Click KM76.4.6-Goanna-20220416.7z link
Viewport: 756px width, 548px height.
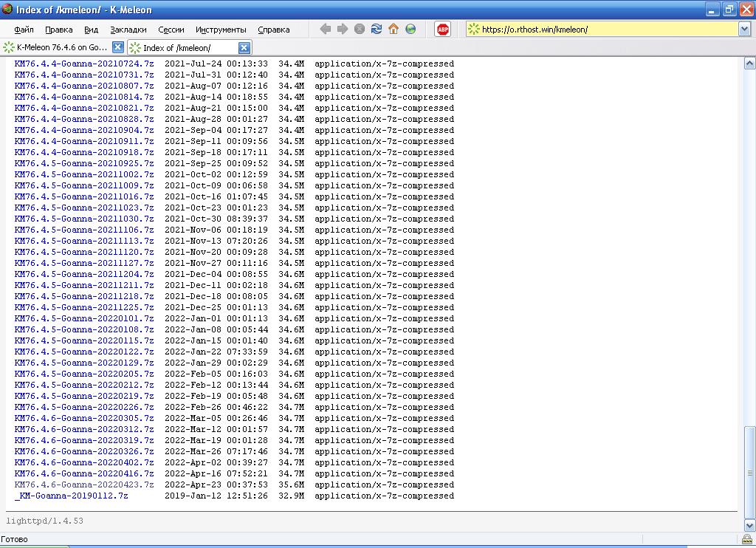coord(84,474)
